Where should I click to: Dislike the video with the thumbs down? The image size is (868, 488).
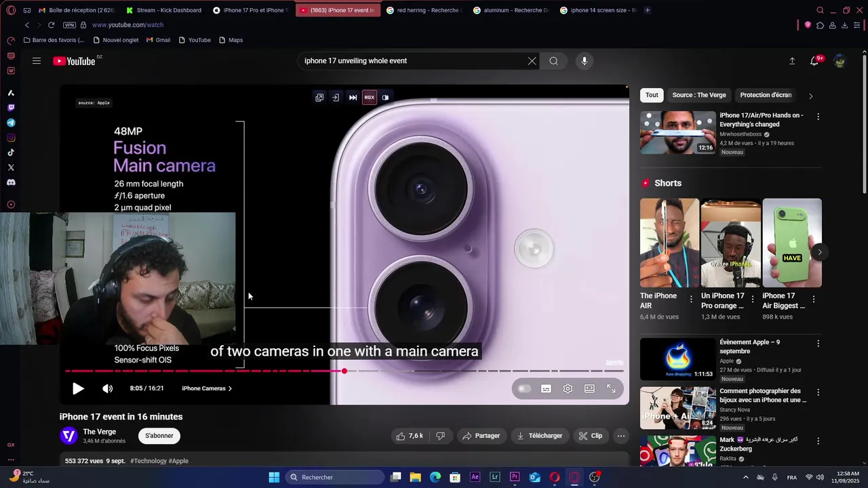440,436
